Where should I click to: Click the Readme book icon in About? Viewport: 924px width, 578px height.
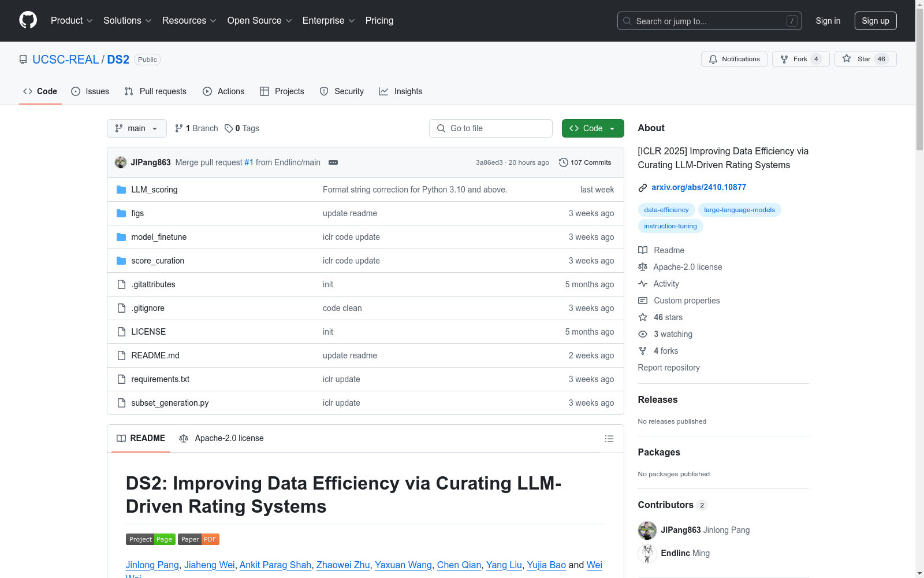click(643, 250)
